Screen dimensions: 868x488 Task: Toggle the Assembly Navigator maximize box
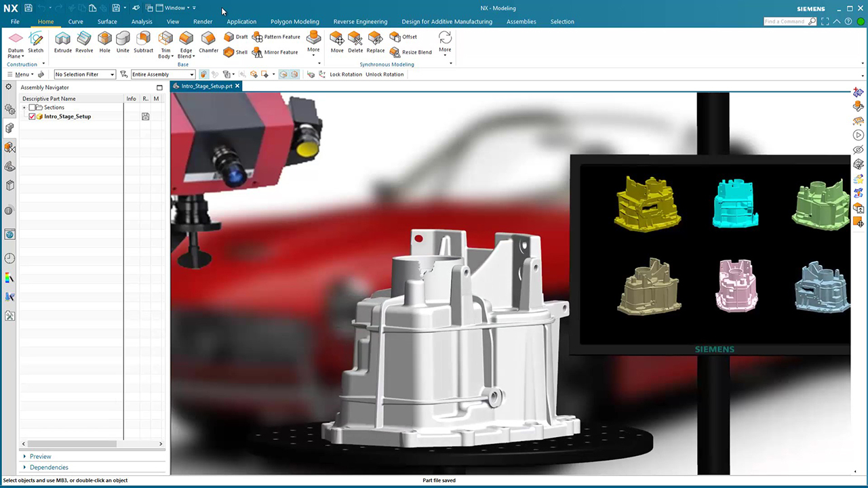(159, 87)
